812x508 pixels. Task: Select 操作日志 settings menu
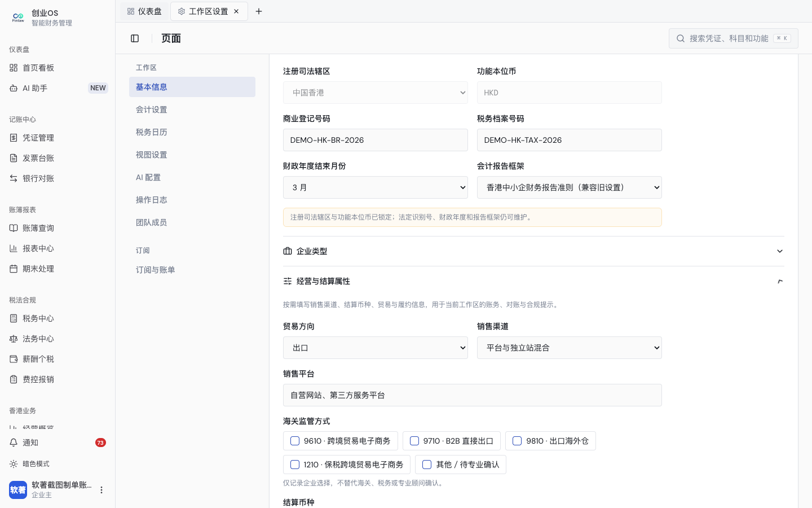192,200
